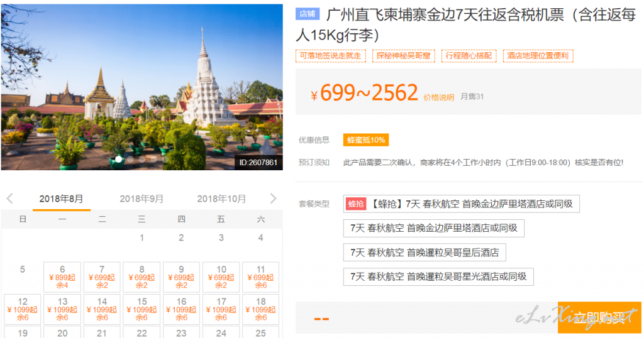Click tag 可落地签说走就走

click(x=331, y=56)
